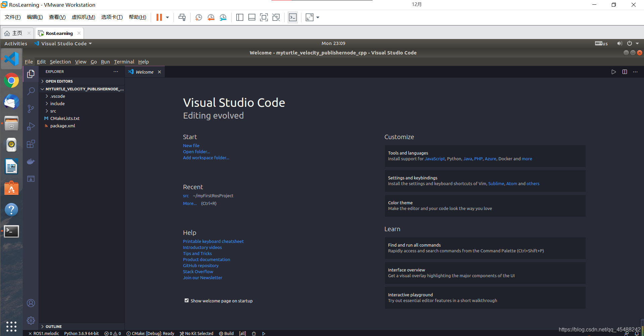Viewport: 644px width, 336px height.
Task: Open the Run and Debug view
Action: pyautogui.click(x=31, y=126)
